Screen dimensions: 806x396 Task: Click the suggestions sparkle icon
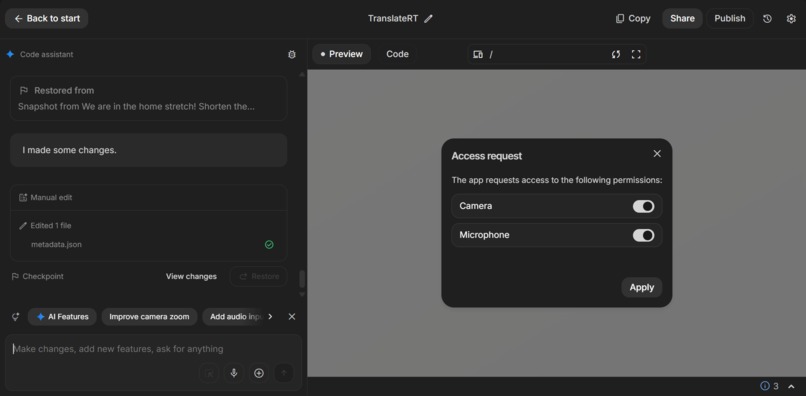tap(15, 317)
